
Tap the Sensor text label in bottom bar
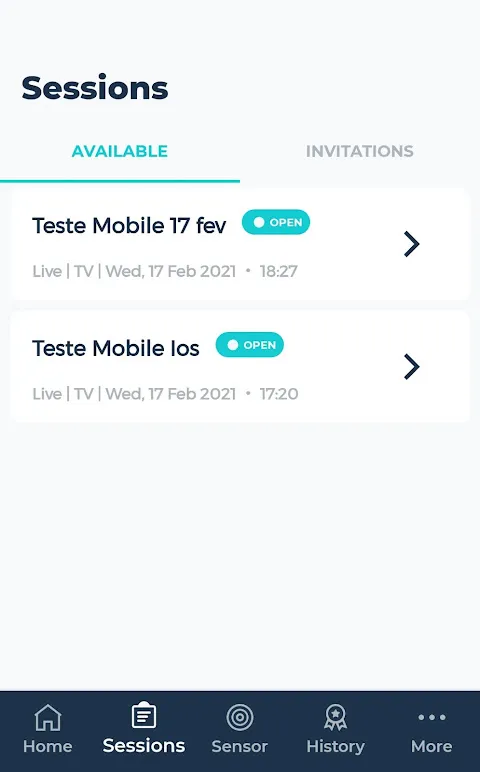coord(240,746)
